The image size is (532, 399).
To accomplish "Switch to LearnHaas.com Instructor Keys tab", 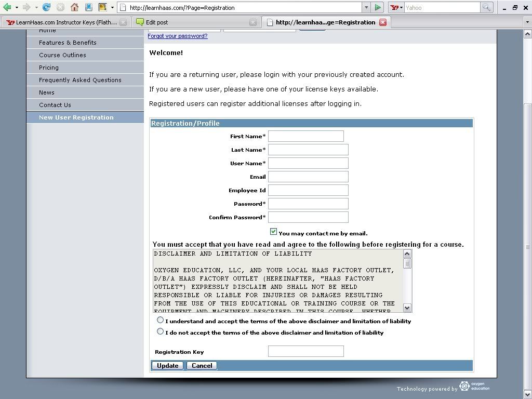I will [x=66, y=22].
